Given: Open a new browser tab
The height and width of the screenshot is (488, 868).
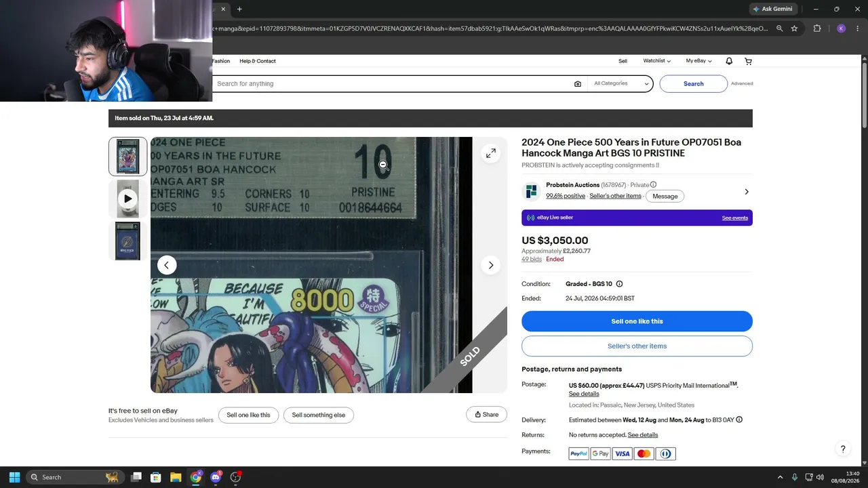Looking at the screenshot, I should [x=239, y=9].
